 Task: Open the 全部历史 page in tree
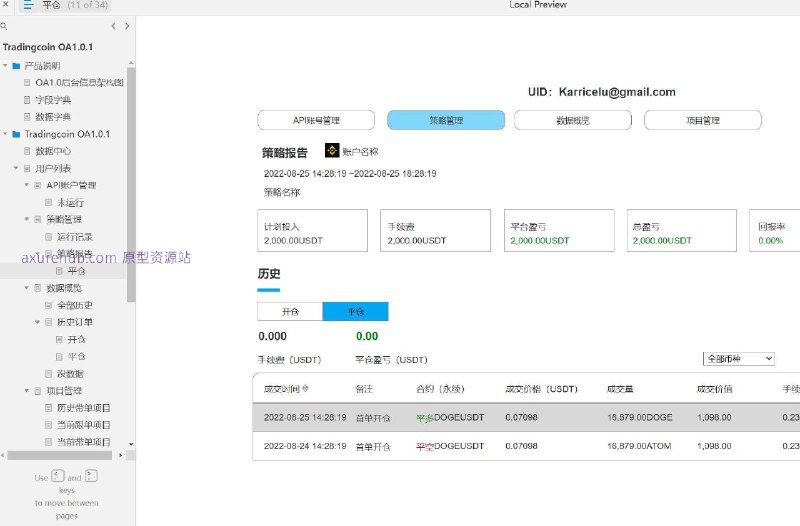coord(74,305)
